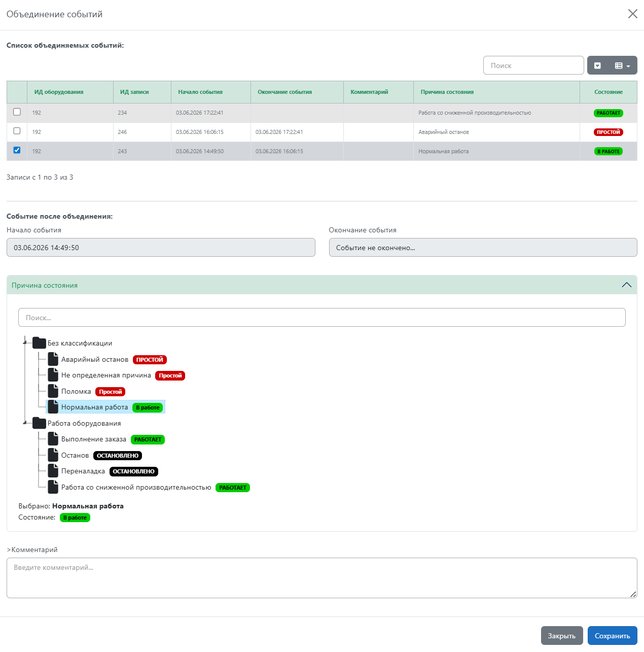Toggle the pagination switch icon button
644x652 pixels.
(597, 65)
